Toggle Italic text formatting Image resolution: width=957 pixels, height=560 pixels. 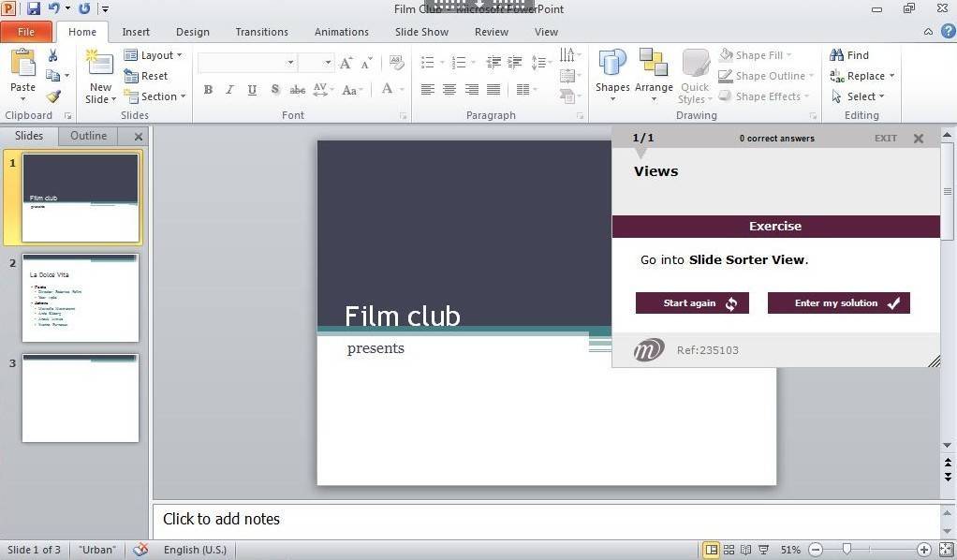[x=229, y=90]
